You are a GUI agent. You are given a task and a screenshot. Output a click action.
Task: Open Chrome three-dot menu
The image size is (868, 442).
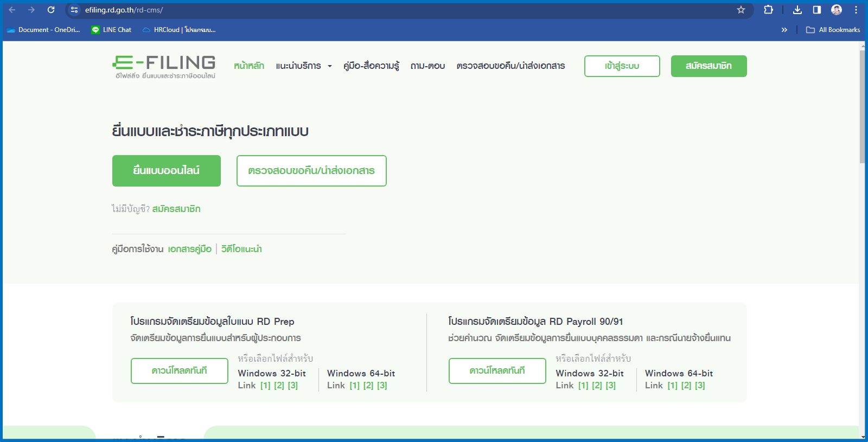(x=856, y=10)
